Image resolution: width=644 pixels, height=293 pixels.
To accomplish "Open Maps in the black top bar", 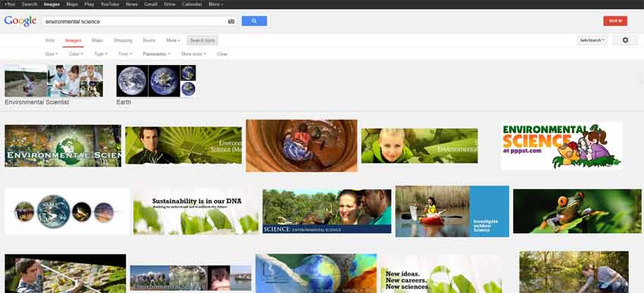I will point(72,4).
